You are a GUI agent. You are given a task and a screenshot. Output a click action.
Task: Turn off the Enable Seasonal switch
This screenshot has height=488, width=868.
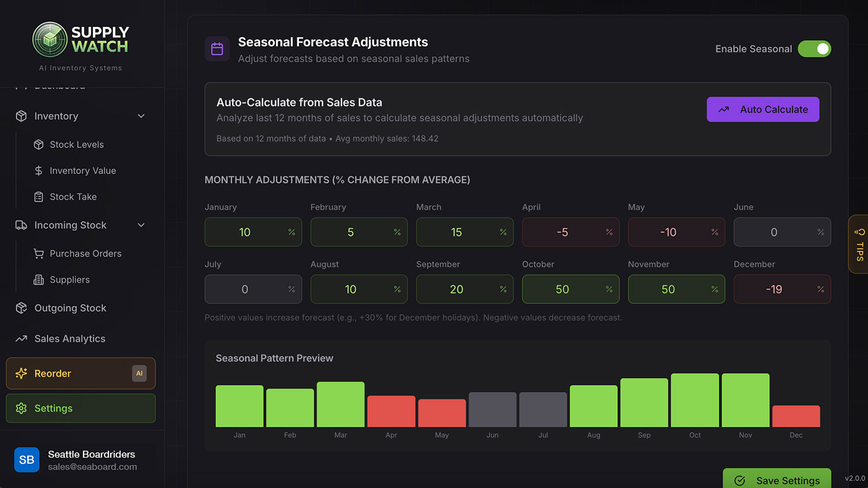coord(814,49)
